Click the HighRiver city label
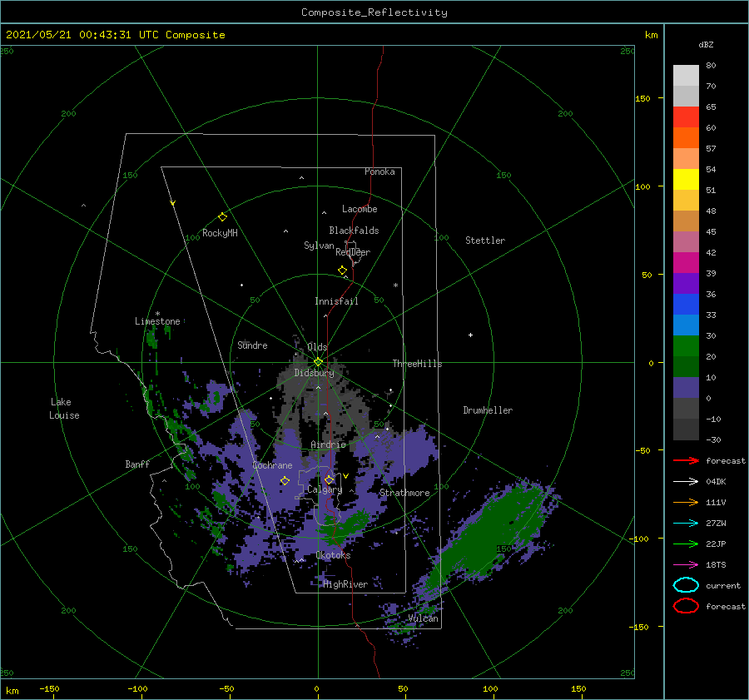749x700 pixels. point(345,584)
